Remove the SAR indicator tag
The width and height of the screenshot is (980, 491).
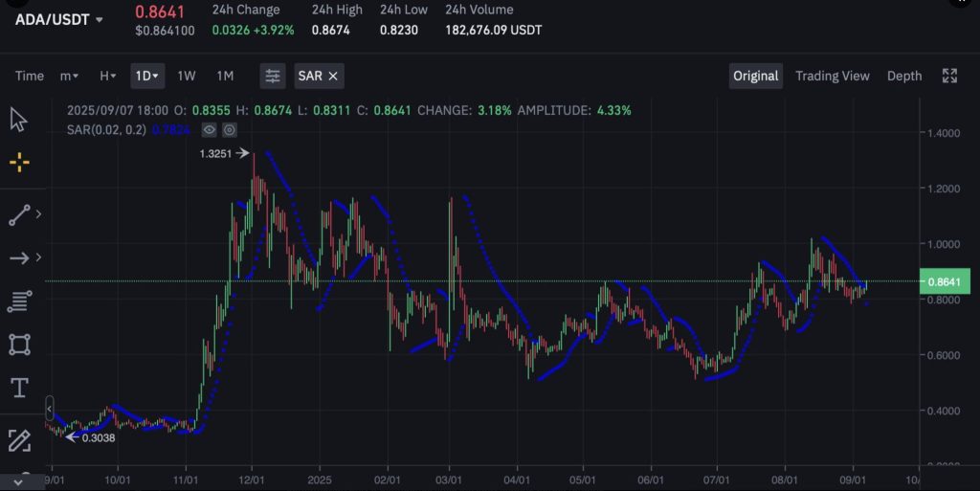point(333,76)
